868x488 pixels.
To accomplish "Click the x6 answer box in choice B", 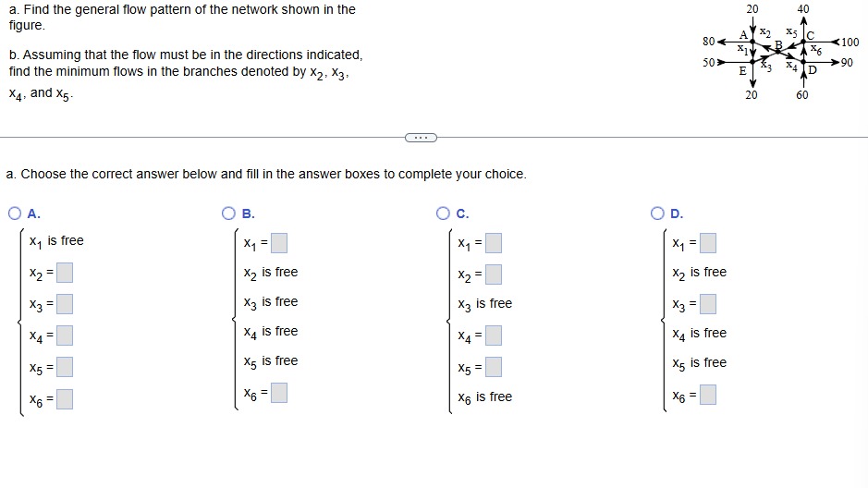I will coord(279,393).
